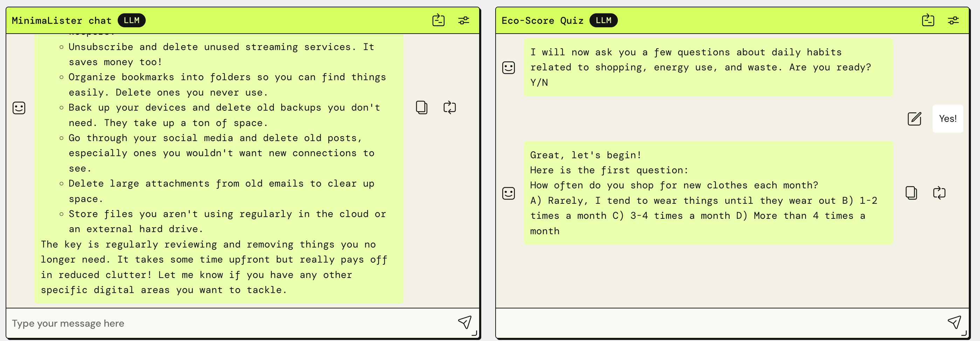Click the LLM badge next to Eco-Score Quiz
Screen dimensions: 980x341
(603, 20)
